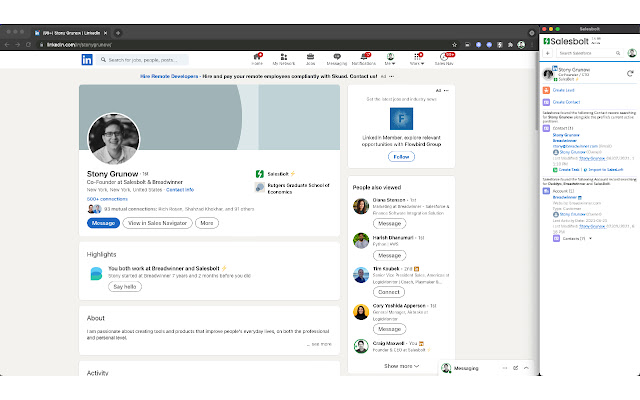Screen dimensions: 640x400
Task: Click the plus button in Salesbolt
Action: pyautogui.click(x=548, y=53)
